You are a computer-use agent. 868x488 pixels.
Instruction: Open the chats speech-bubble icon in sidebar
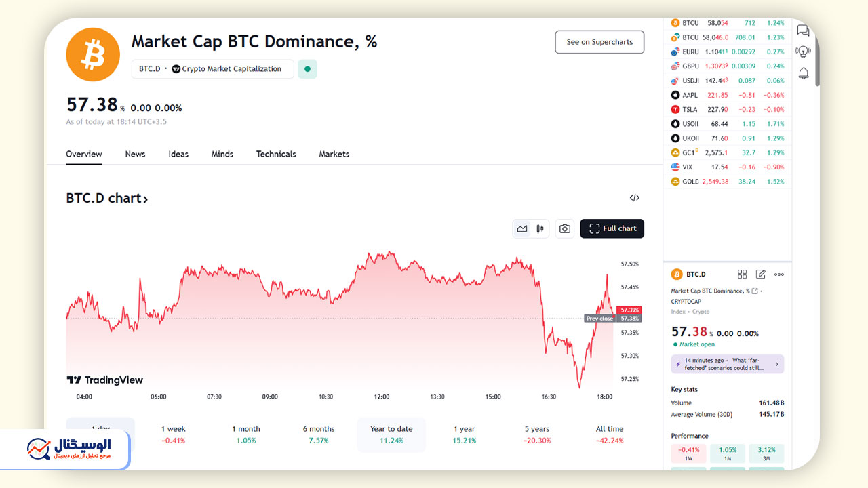(x=804, y=30)
